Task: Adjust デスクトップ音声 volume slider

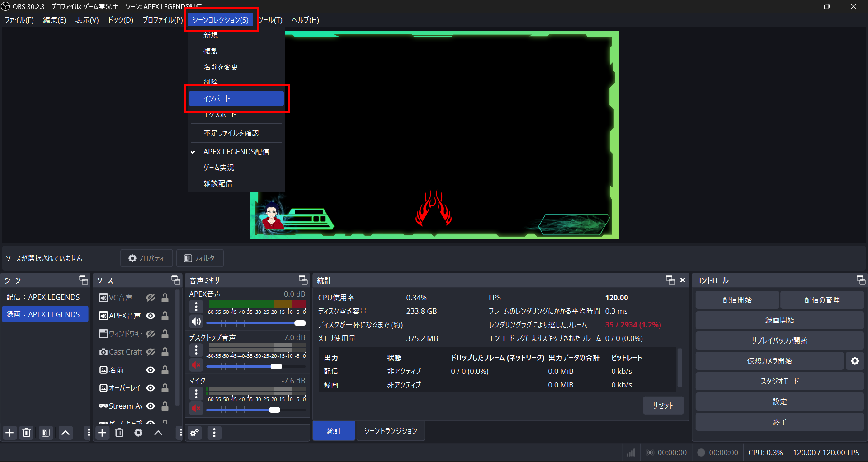Action: tap(256, 366)
